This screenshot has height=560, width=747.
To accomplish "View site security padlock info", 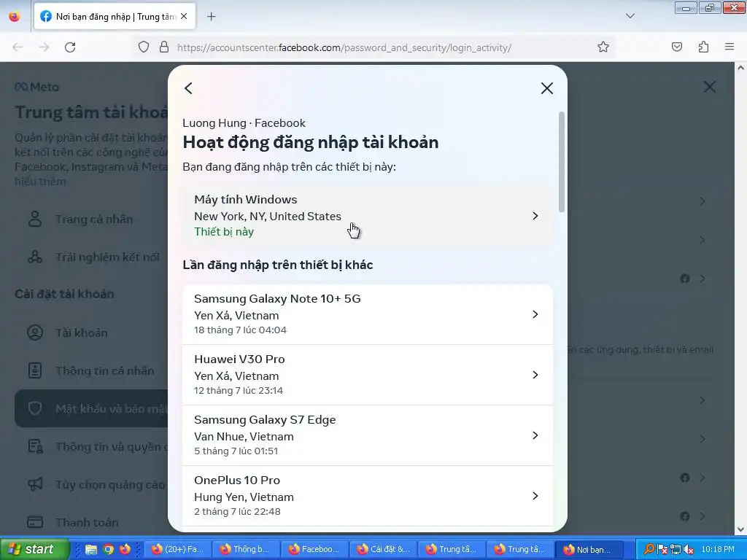I will [x=164, y=47].
